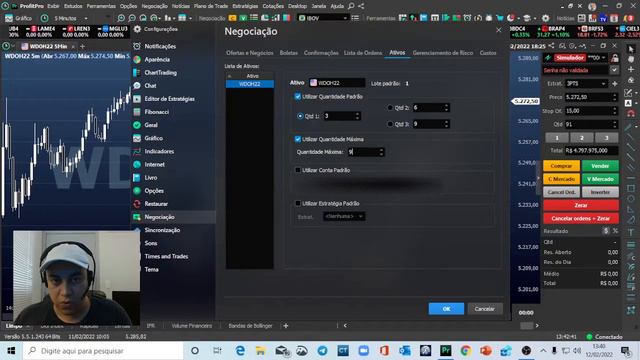This screenshot has height=360, width=640.
Task: Select the magnet tool in drawing toolbar
Action: (x=631, y=114)
